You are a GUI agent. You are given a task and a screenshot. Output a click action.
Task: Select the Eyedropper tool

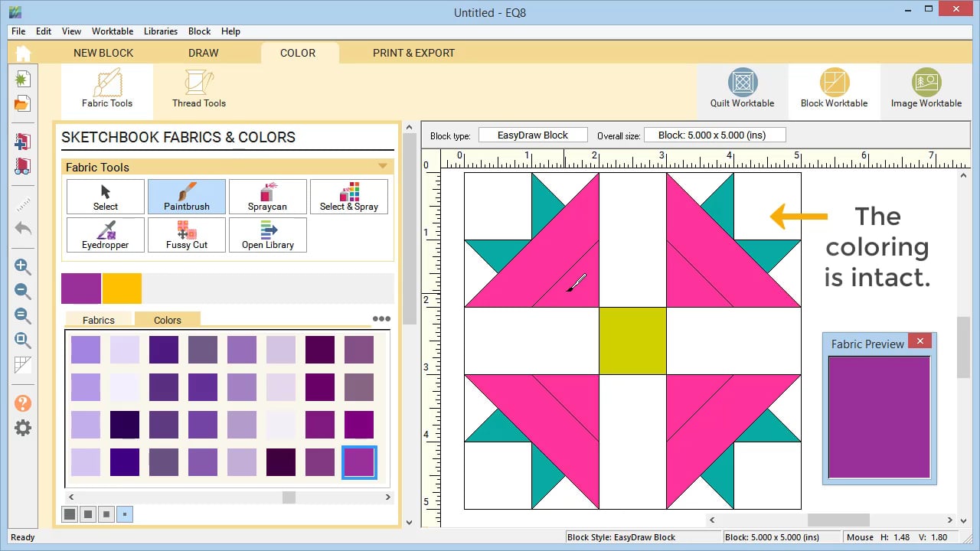[x=106, y=235]
